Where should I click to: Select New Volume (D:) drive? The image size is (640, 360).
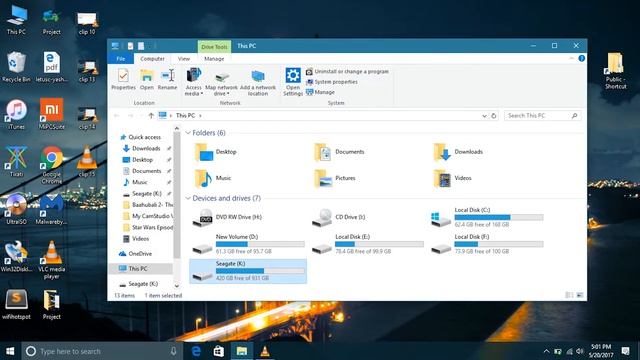[248, 244]
